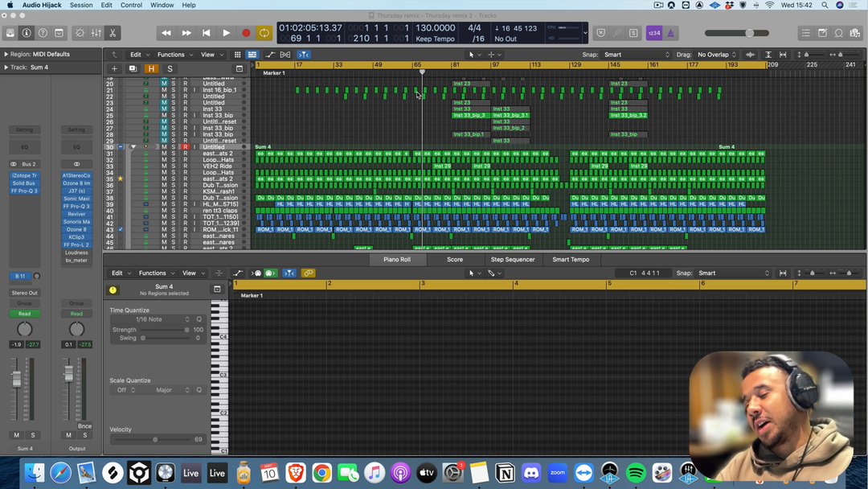
Task: Enable the metronome click icon
Action: coord(671,33)
